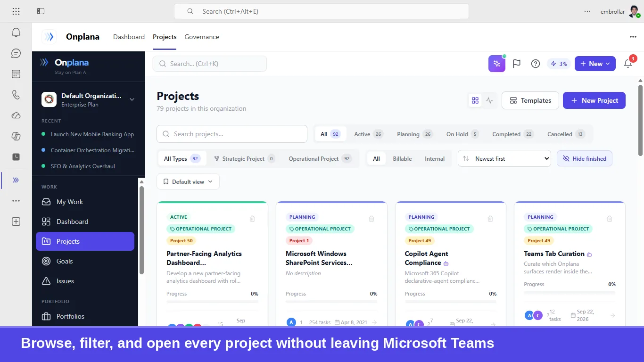Click the Onplana Search Ctrl+K field
This screenshot has height=362, width=644.
point(210,64)
